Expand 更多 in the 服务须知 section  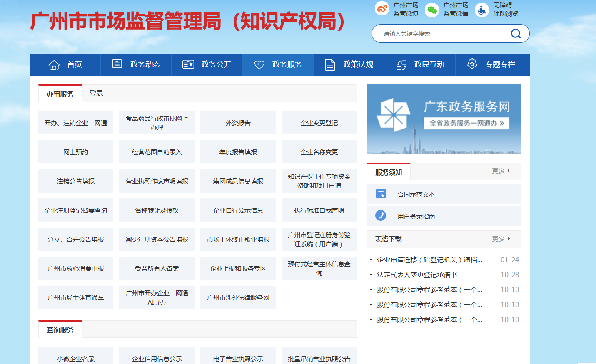(x=501, y=171)
